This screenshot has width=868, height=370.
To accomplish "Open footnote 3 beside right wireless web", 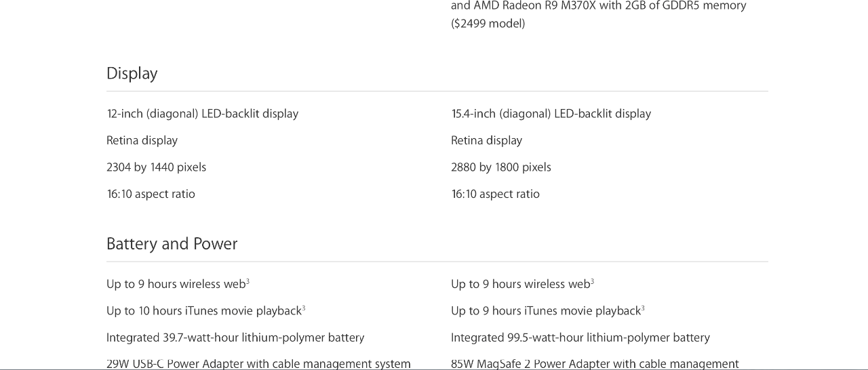I will tap(592, 281).
